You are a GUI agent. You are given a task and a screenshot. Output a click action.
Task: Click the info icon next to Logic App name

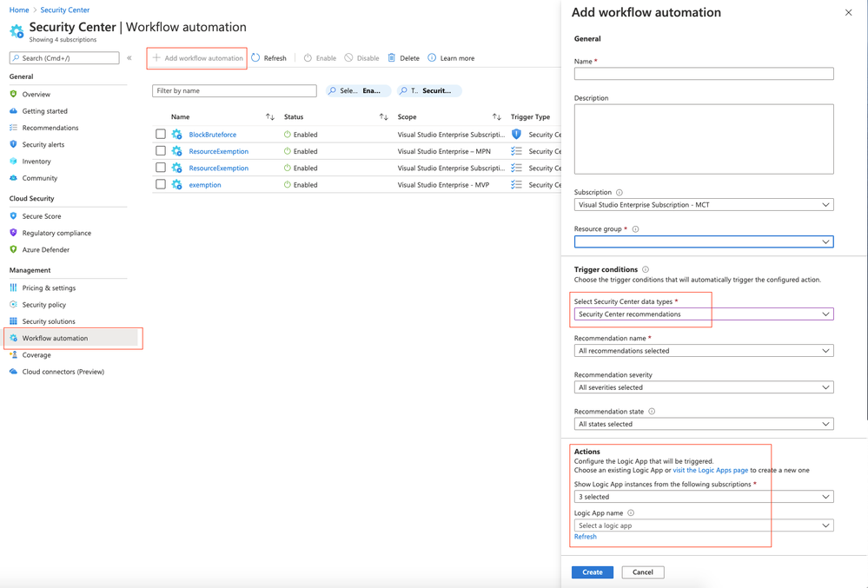[x=631, y=512]
